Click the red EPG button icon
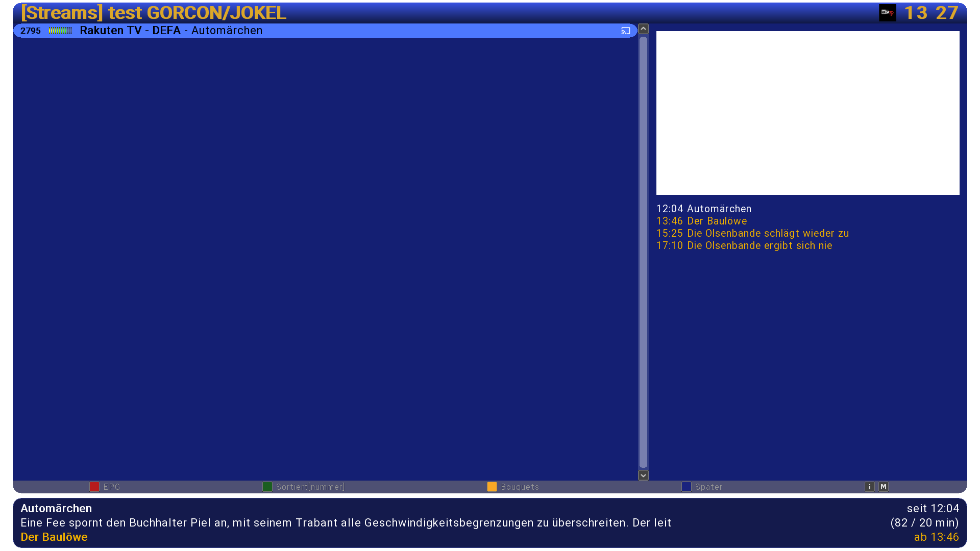 point(94,487)
